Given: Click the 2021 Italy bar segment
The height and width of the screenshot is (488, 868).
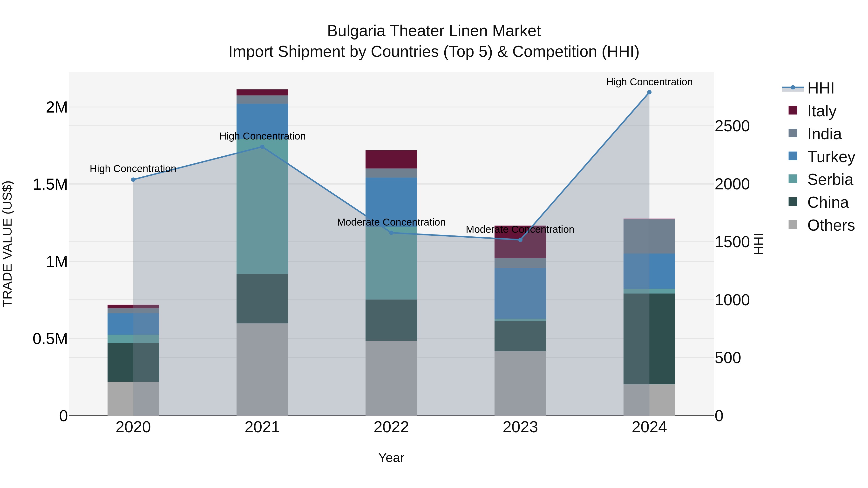Looking at the screenshot, I should pyautogui.click(x=262, y=92).
